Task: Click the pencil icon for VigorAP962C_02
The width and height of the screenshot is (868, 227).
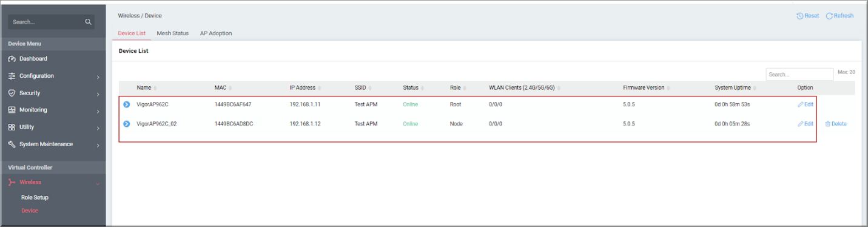Action: click(x=801, y=124)
